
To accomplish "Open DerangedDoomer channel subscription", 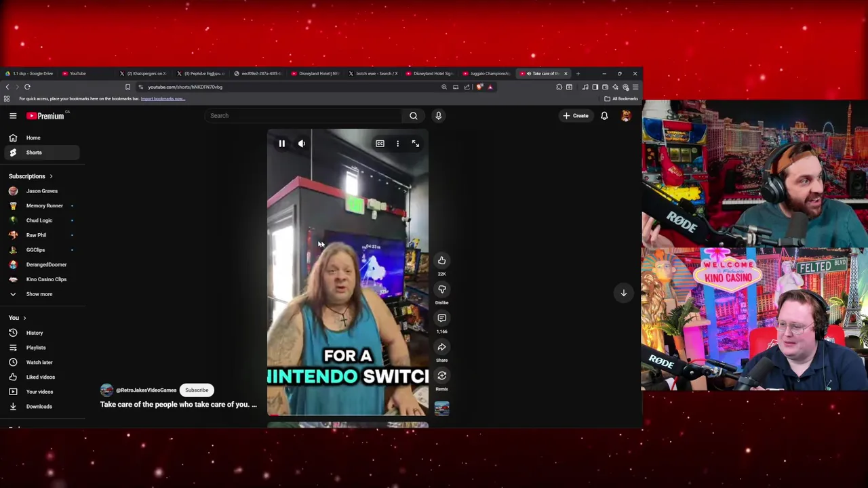I will 41,264.
